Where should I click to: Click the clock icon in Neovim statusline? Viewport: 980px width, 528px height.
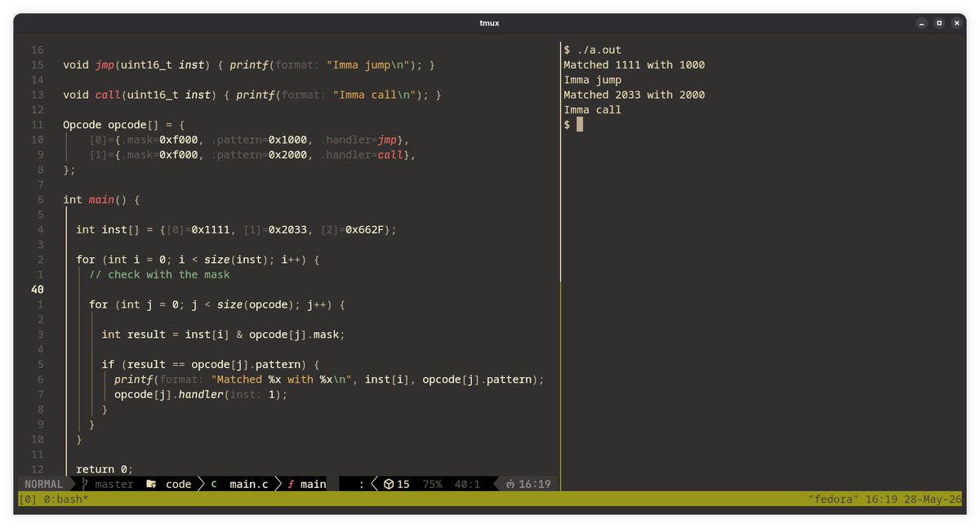[510, 484]
